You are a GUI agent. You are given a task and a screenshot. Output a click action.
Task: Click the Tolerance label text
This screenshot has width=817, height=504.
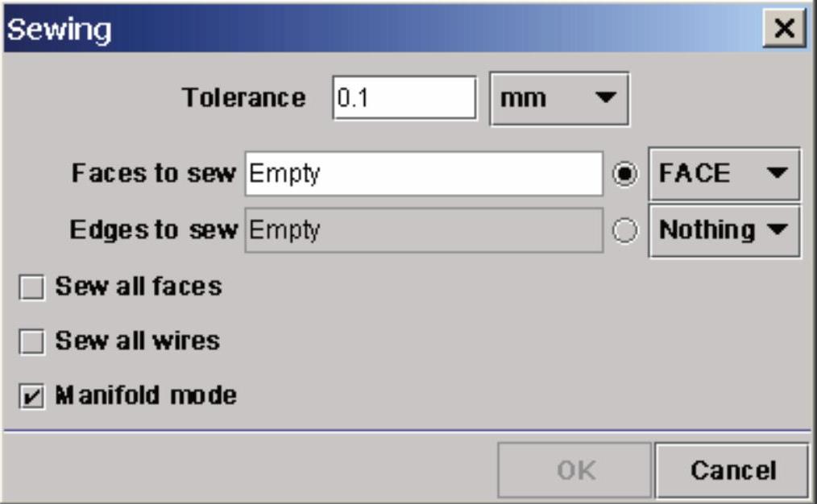244,98
